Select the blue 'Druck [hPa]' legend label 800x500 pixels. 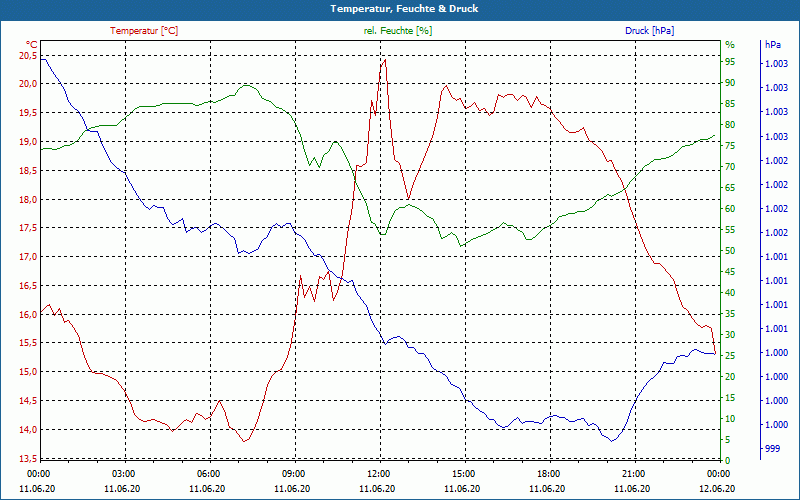[649, 31]
